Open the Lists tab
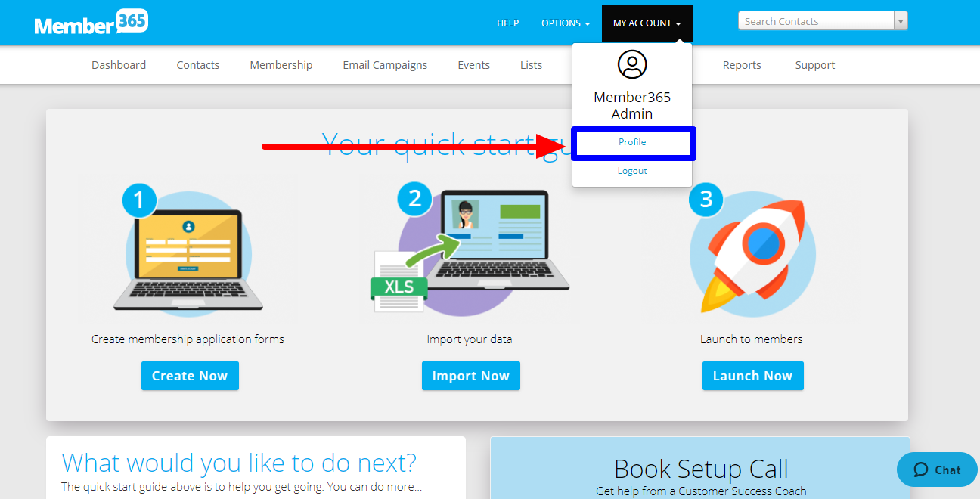Screen dimensions: 980x499 pos(532,65)
